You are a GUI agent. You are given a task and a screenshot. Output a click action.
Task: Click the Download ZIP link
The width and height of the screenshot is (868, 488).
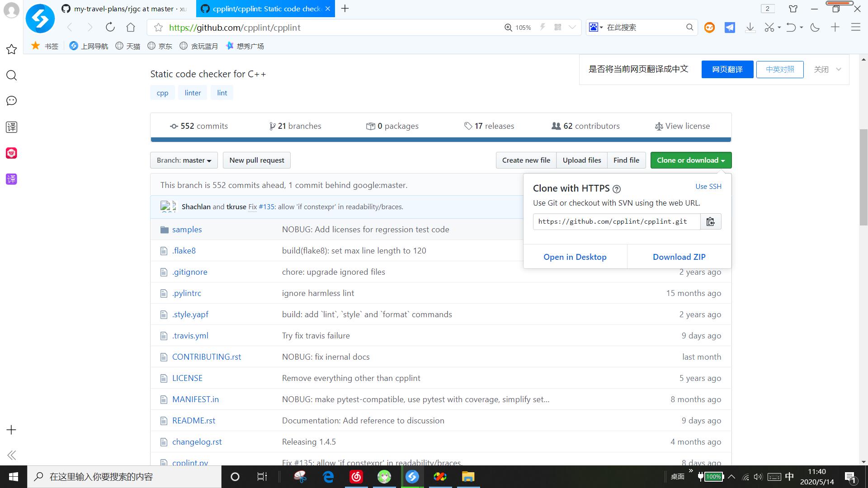point(679,257)
